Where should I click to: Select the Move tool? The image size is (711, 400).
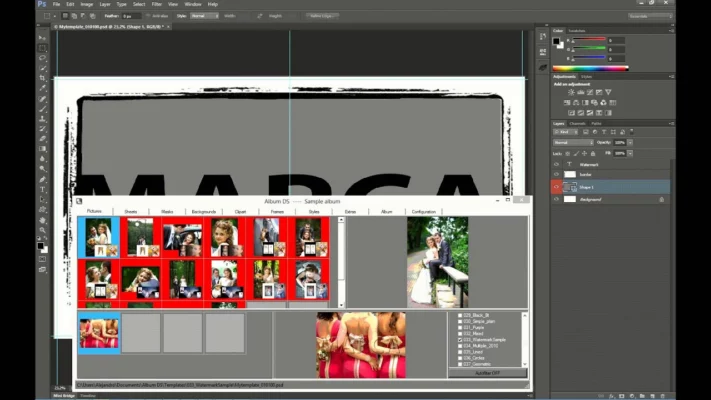pos(42,38)
